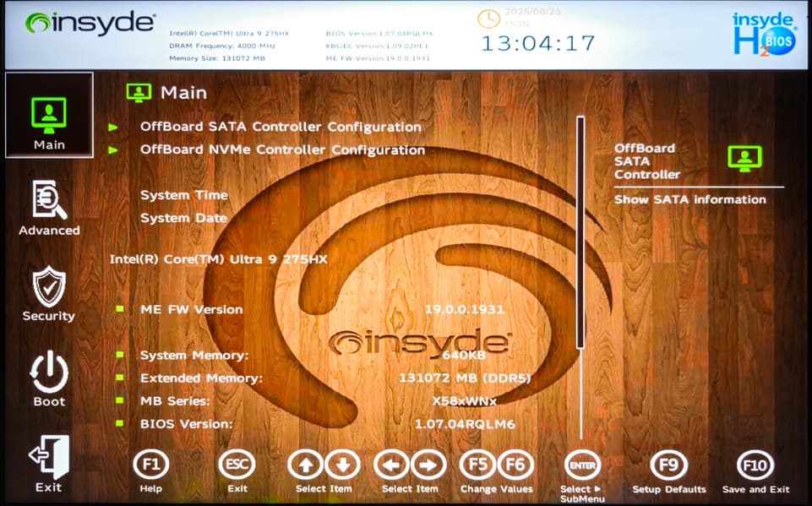Click the monitor icon beside Main heading

click(x=139, y=93)
